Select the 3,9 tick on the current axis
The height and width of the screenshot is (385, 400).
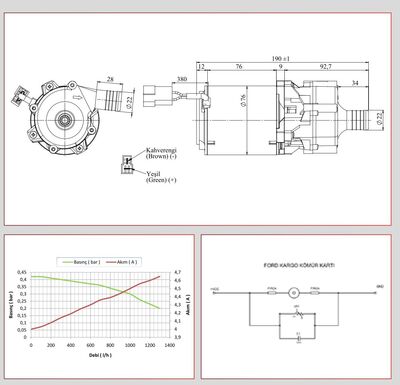tap(177, 337)
